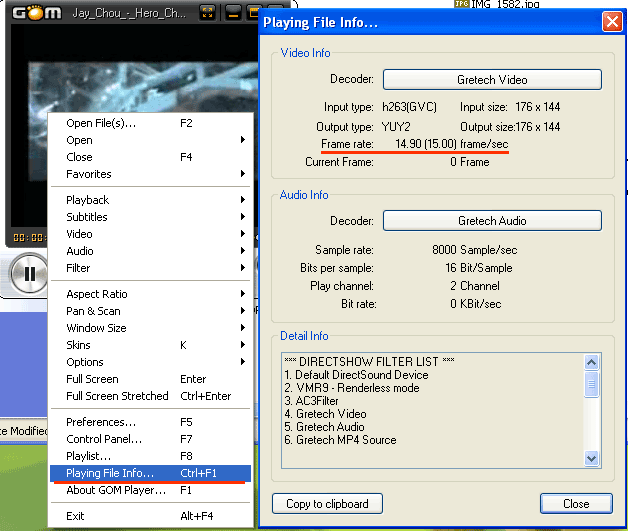Select Full Screen Stretched menu item
This screenshot has height=531, width=628.
pos(150,396)
